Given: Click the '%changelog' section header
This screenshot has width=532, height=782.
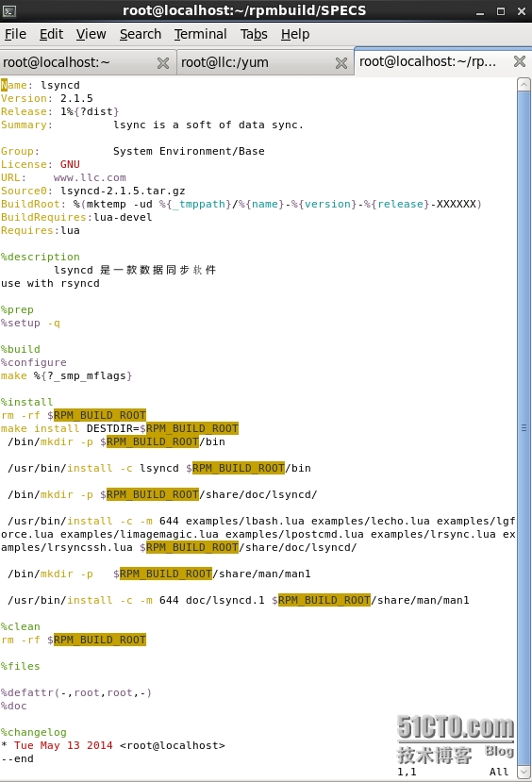Looking at the screenshot, I should pos(33,732).
